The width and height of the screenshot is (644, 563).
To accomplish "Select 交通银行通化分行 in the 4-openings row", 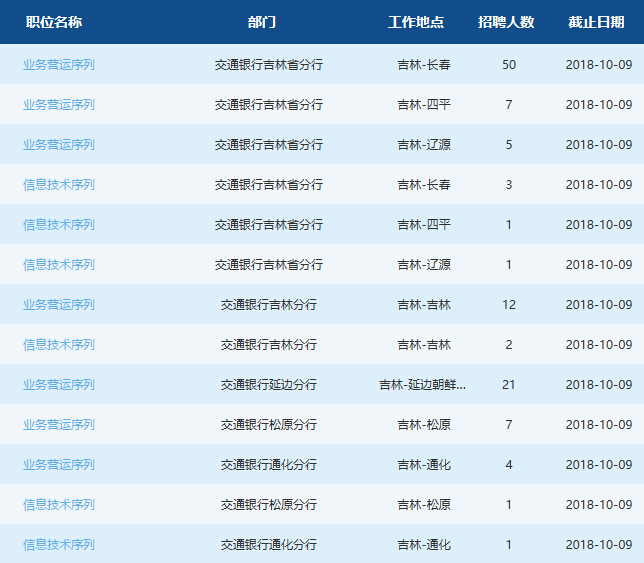I will 269,464.
